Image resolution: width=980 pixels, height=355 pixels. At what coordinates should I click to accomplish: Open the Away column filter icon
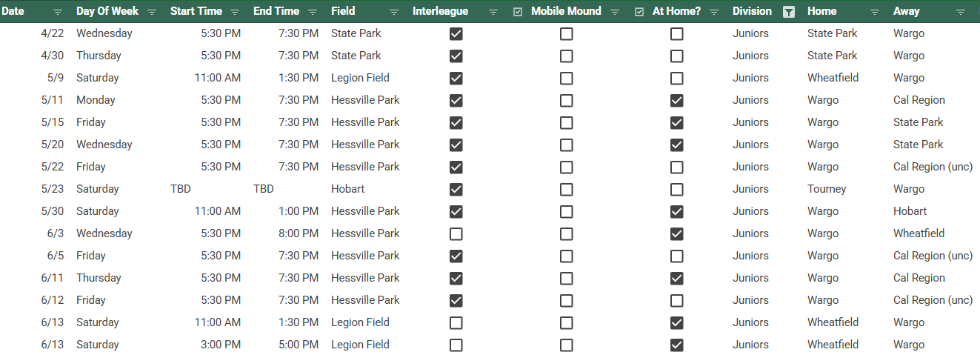961,12
